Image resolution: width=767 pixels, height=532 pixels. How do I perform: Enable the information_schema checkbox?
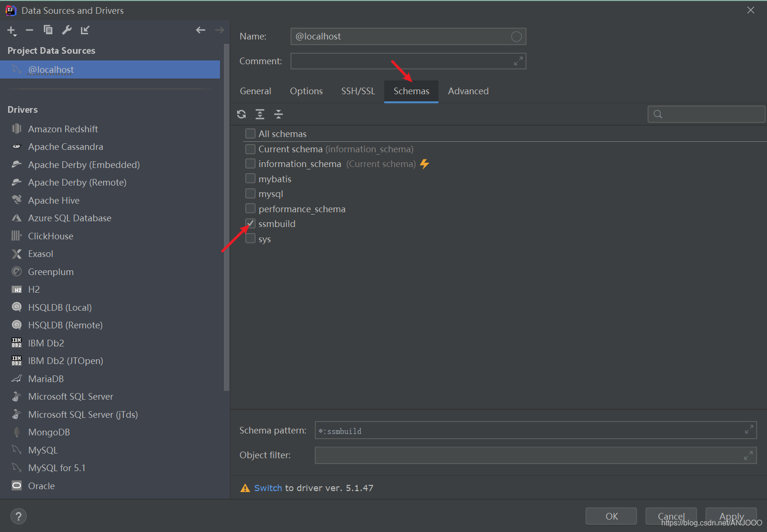(x=250, y=164)
